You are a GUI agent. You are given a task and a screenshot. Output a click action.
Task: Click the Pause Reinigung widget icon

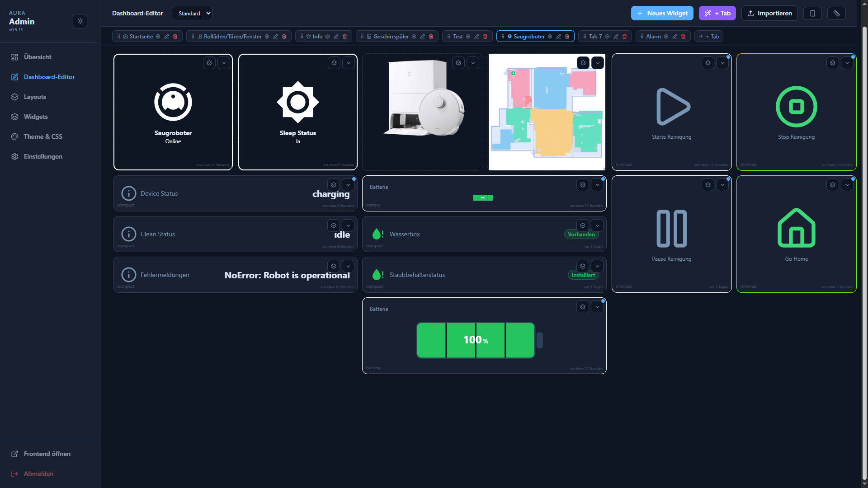672,229
